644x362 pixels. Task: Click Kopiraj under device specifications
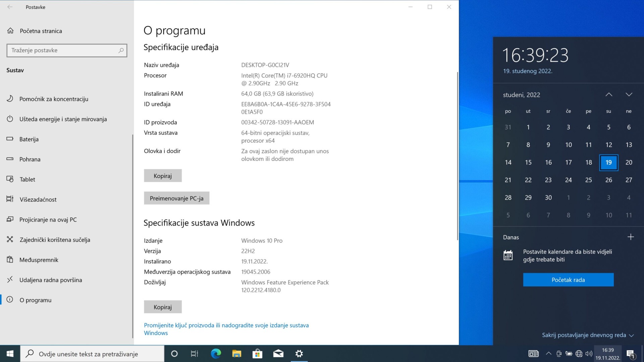tap(163, 176)
